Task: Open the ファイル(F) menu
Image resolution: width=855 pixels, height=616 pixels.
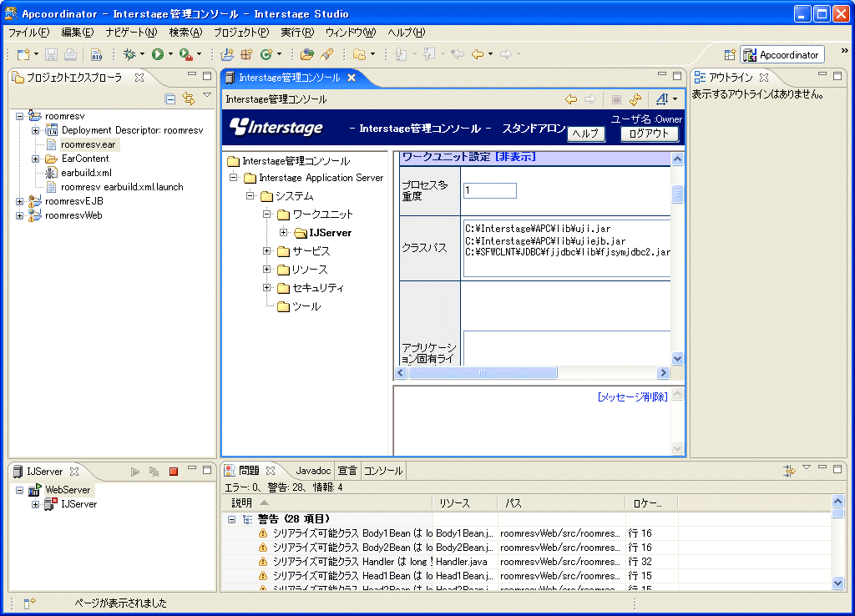Action: tap(29, 33)
